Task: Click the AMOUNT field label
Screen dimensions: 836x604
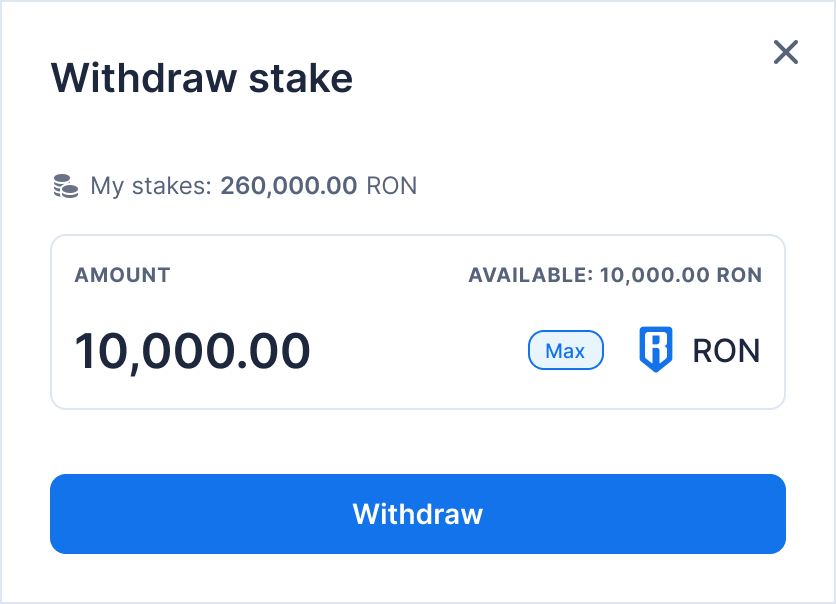Action: point(122,275)
